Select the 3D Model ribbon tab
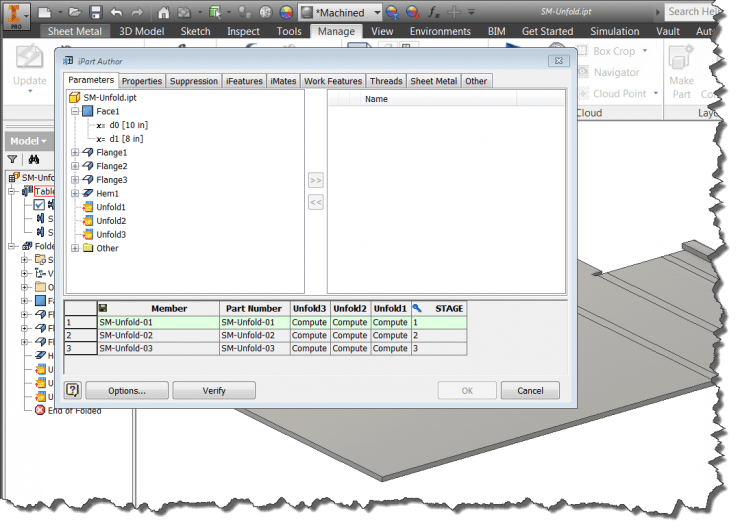 (142, 32)
